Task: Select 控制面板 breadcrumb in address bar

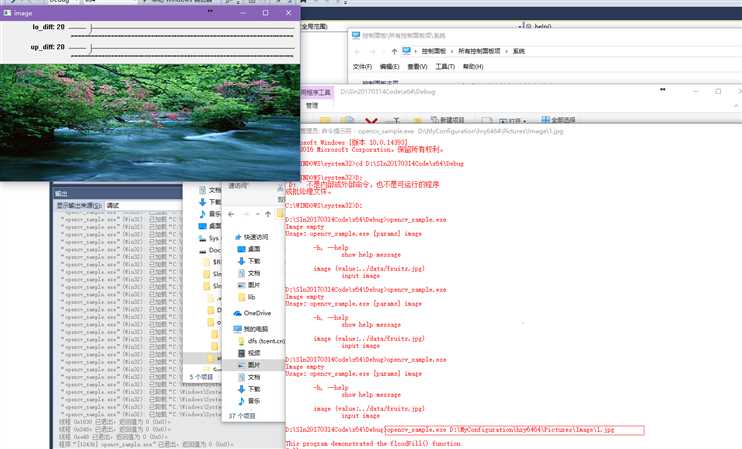Action: tap(434, 51)
